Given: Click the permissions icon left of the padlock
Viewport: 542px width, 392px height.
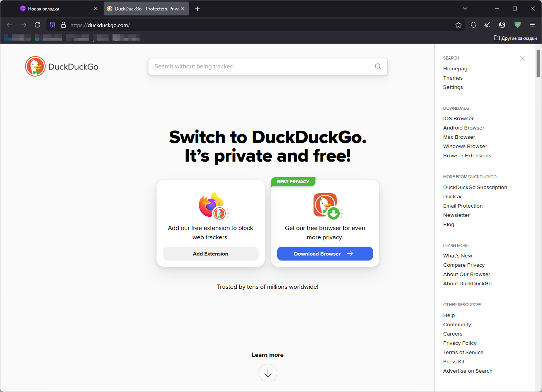Looking at the screenshot, I should point(53,25).
